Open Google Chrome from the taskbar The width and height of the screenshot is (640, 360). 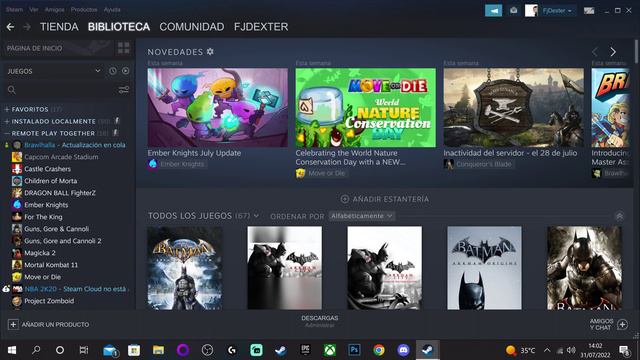coord(379,350)
